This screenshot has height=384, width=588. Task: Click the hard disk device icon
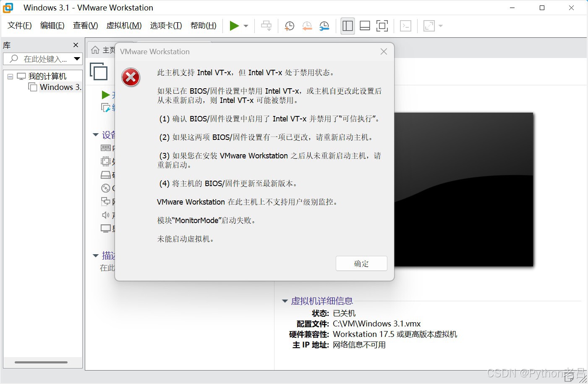pos(106,175)
